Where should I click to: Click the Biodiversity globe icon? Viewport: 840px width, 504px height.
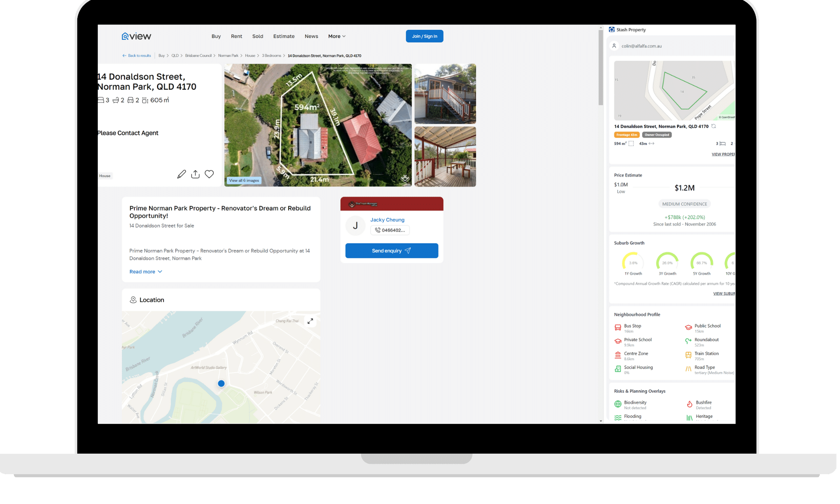(618, 404)
